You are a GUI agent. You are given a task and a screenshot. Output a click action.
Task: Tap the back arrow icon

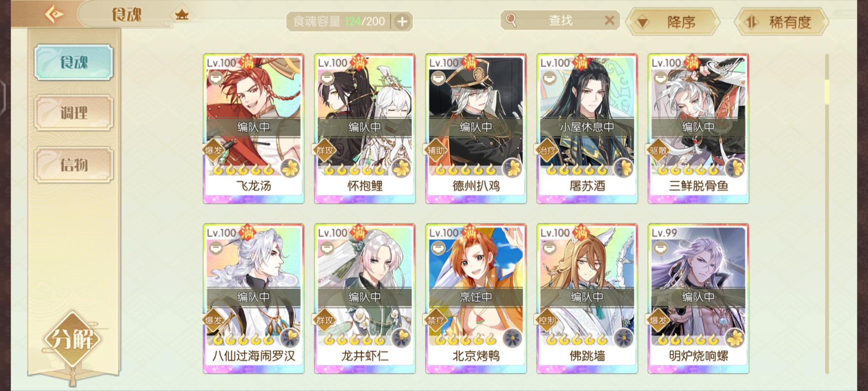point(54,14)
